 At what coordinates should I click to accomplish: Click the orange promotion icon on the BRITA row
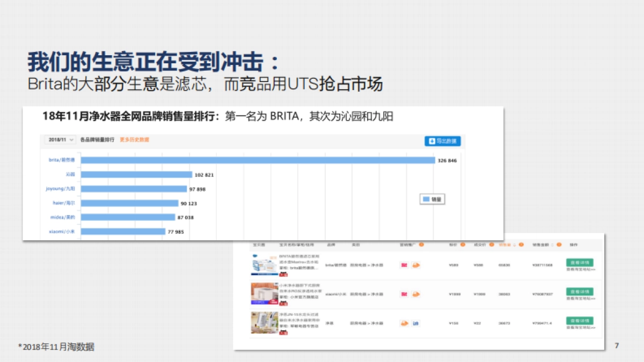[416, 264]
